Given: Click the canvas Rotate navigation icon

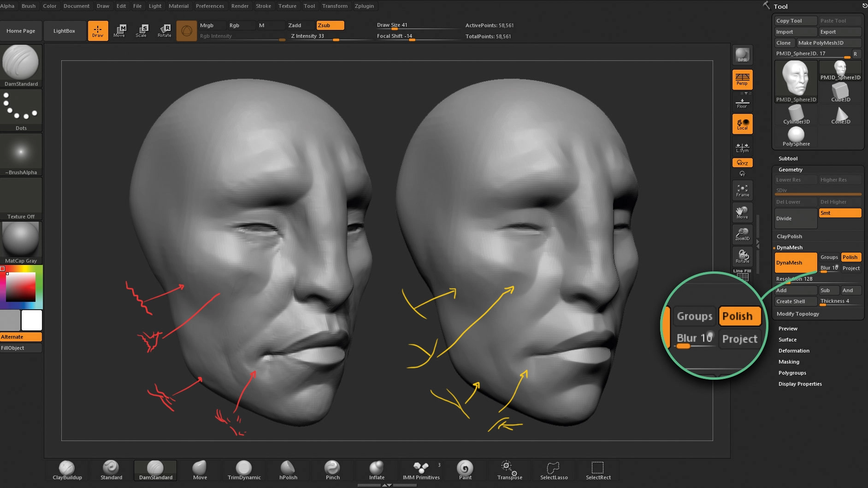Looking at the screenshot, I should tap(742, 257).
